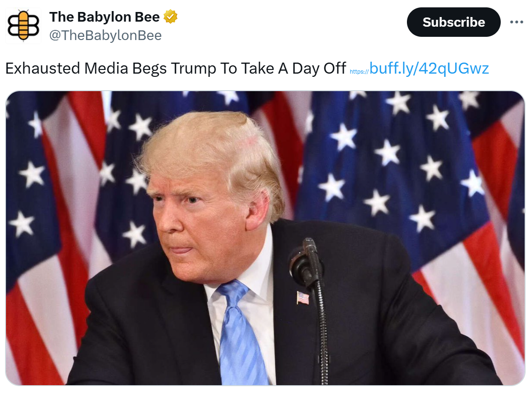532x399 pixels.
Task: Visit the @TheBabylonBee handle
Action: point(105,35)
